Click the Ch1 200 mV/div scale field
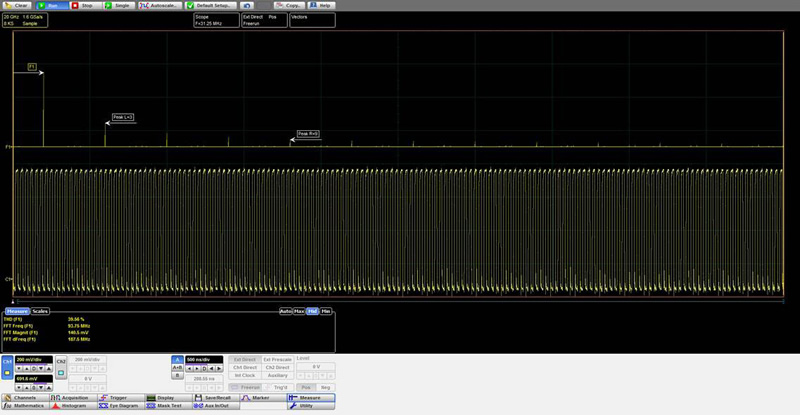Viewport: 800px width, 415px height. tap(34, 360)
